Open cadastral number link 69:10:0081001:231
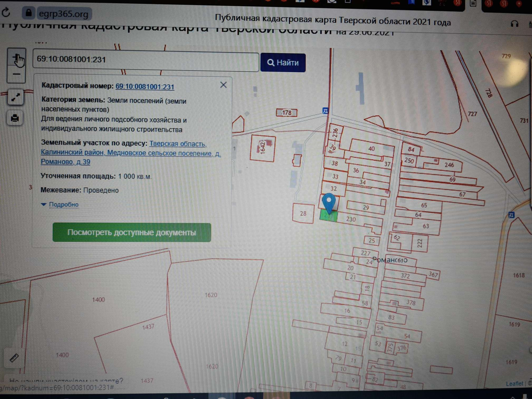 pyautogui.click(x=145, y=86)
